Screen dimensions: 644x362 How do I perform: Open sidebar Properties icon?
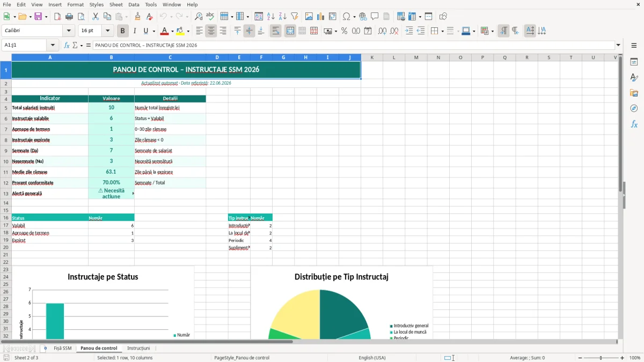coord(634,62)
